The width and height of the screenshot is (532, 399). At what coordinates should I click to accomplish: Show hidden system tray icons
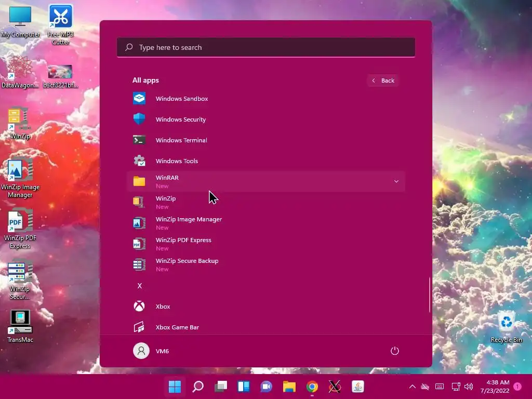click(x=412, y=387)
